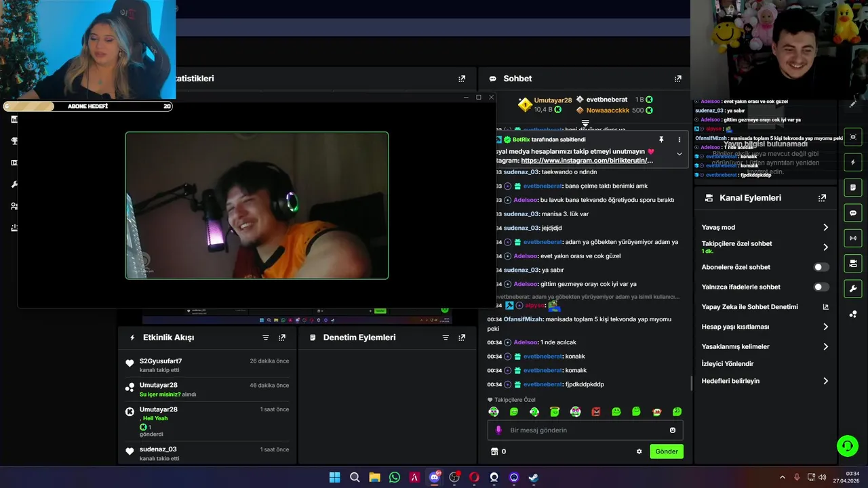Screen dimensions: 868x488
Task: Open the Windows Start menu
Action: pos(334,477)
